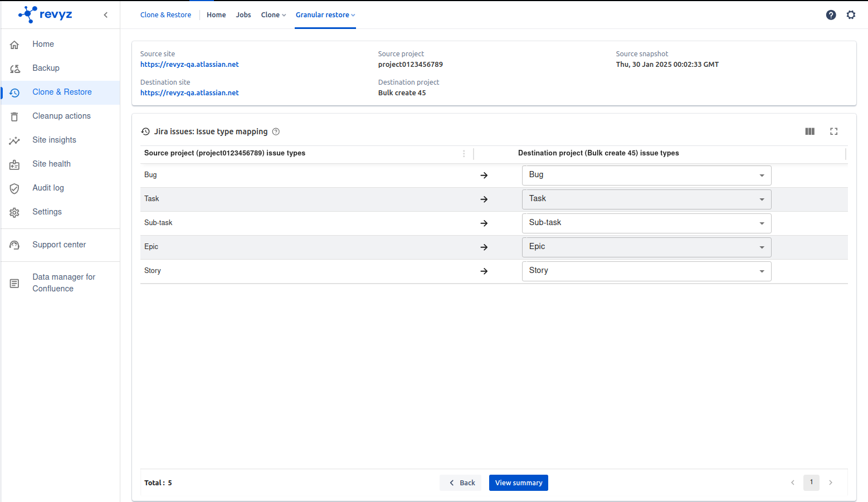The height and width of the screenshot is (502, 868).
Task: Go to Jobs in top navigation
Action: click(243, 15)
